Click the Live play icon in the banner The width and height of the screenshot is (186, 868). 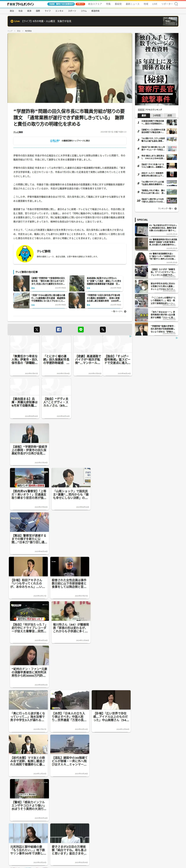point(12,21)
